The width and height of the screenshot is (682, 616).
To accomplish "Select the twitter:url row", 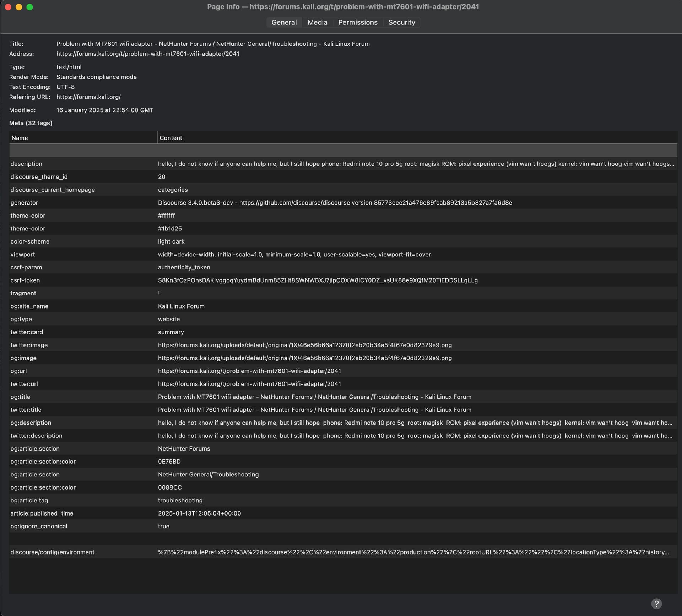I will point(343,384).
